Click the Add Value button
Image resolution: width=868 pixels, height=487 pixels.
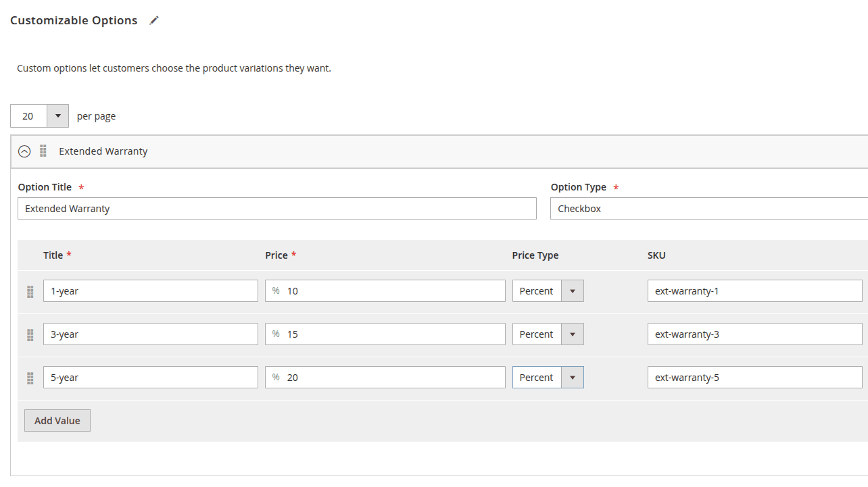tap(57, 420)
